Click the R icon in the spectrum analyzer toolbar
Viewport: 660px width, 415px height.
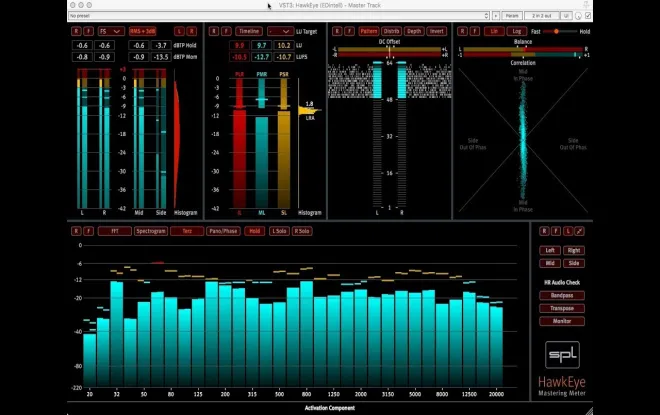point(76,231)
